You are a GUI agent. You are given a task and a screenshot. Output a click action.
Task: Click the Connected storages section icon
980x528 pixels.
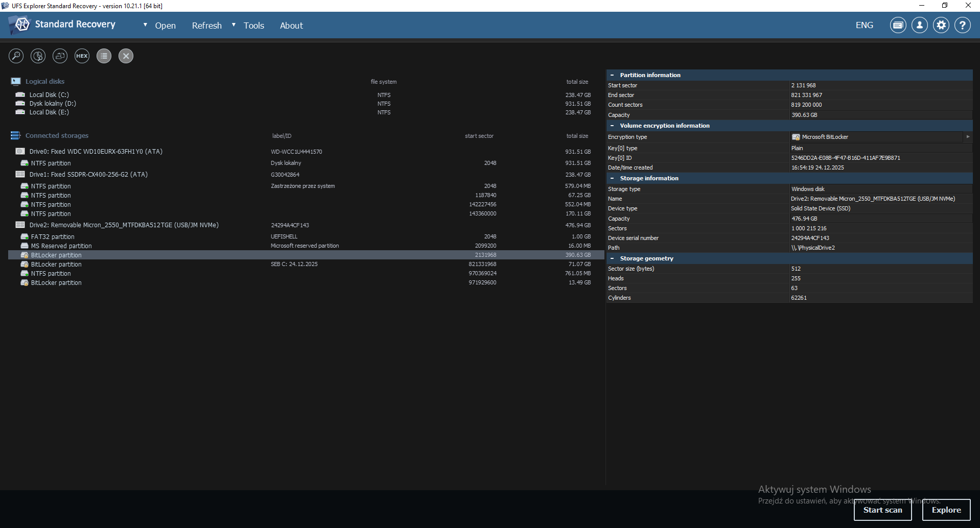point(16,136)
